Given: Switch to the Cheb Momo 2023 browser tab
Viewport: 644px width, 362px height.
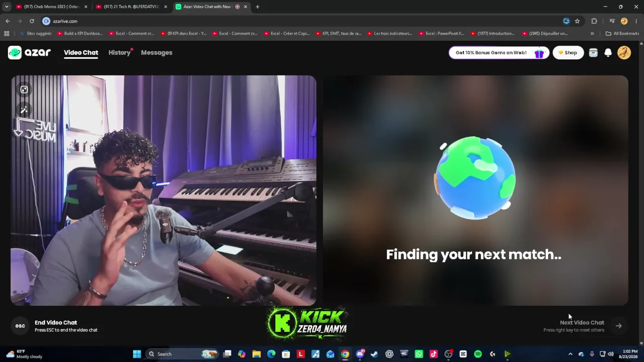Looking at the screenshot, I should (x=52, y=7).
